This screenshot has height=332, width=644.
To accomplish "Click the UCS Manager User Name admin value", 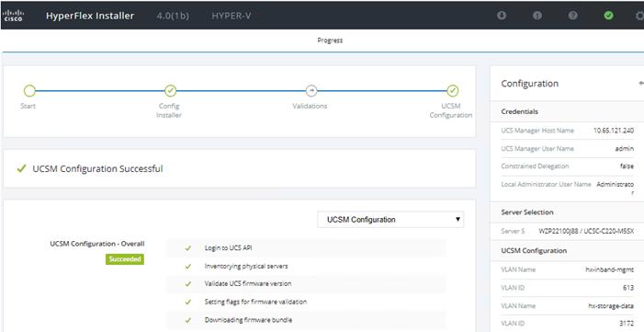I will [x=625, y=148].
